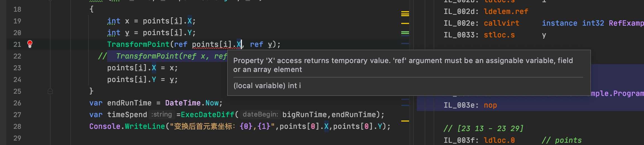The width and height of the screenshot is (644, 145).
Task: Click the ':string' type inlay hint
Action: [162, 114]
